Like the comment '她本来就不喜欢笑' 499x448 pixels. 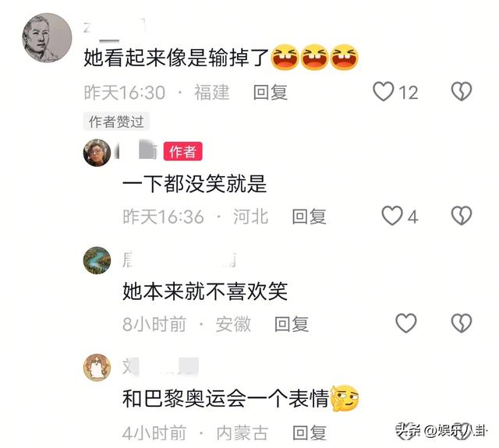click(x=406, y=323)
